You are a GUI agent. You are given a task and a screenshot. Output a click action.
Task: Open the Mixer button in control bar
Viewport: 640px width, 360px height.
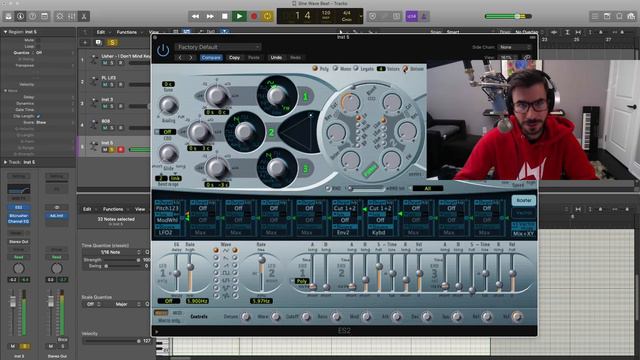point(72,16)
